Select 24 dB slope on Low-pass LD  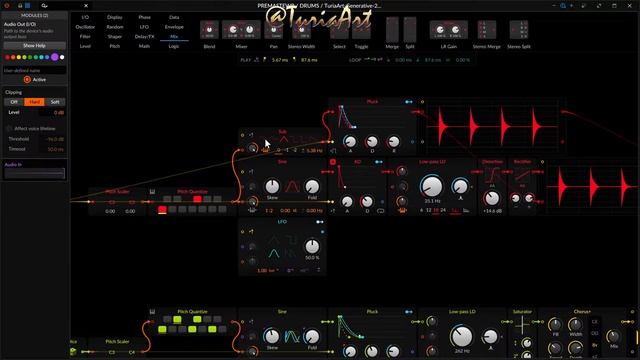coord(443,210)
